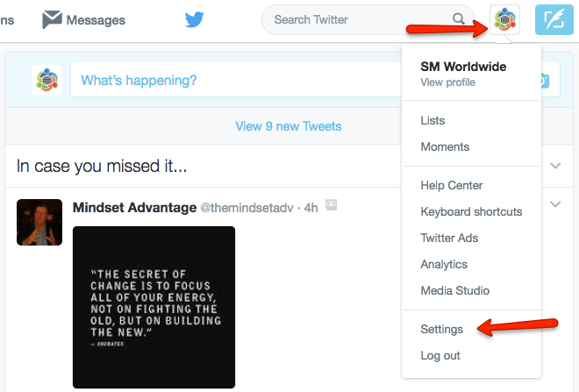
Task: Expand the Mindset Advantage tweet chevron
Action: pos(555,203)
